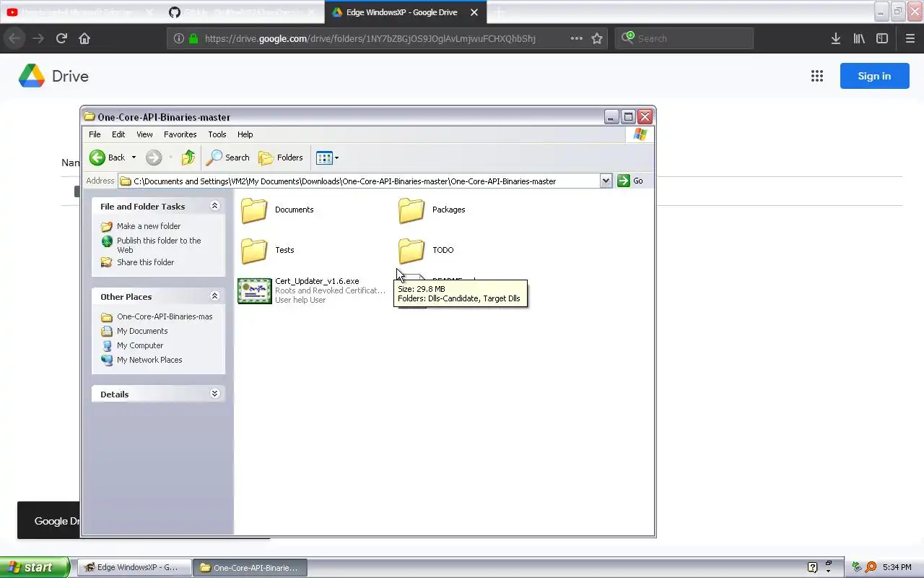Click the Views icon in toolbar
This screenshot has height=578, width=924.
323,158
